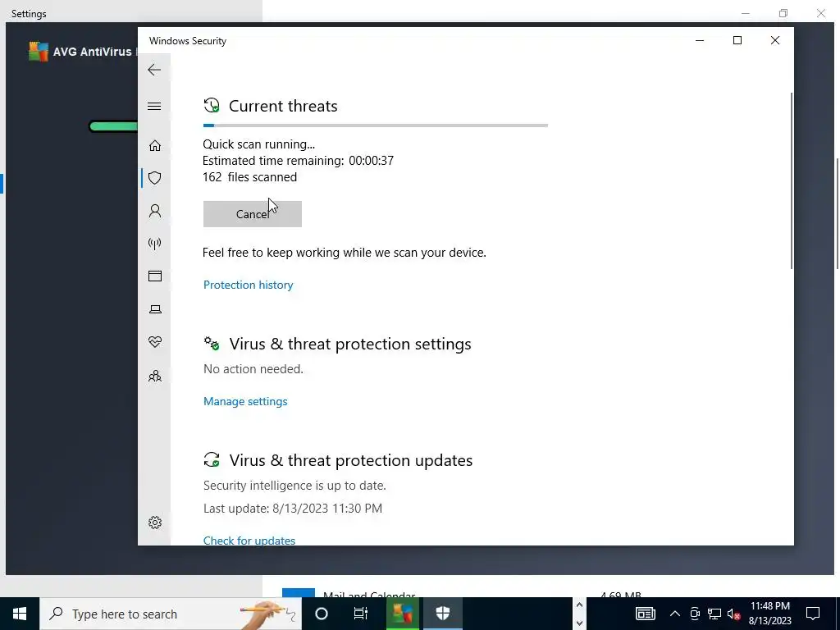The height and width of the screenshot is (630, 840).
Task: Switch to Windows Security taskbar icon
Action: [x=442, y=614]
